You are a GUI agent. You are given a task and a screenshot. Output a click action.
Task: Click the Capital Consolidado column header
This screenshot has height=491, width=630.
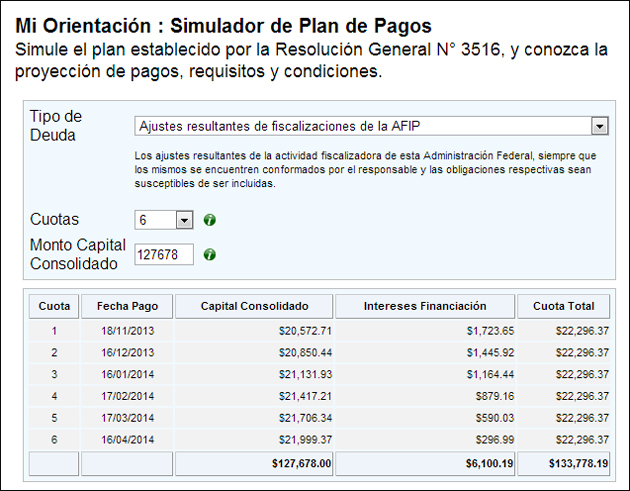[254, 306]
